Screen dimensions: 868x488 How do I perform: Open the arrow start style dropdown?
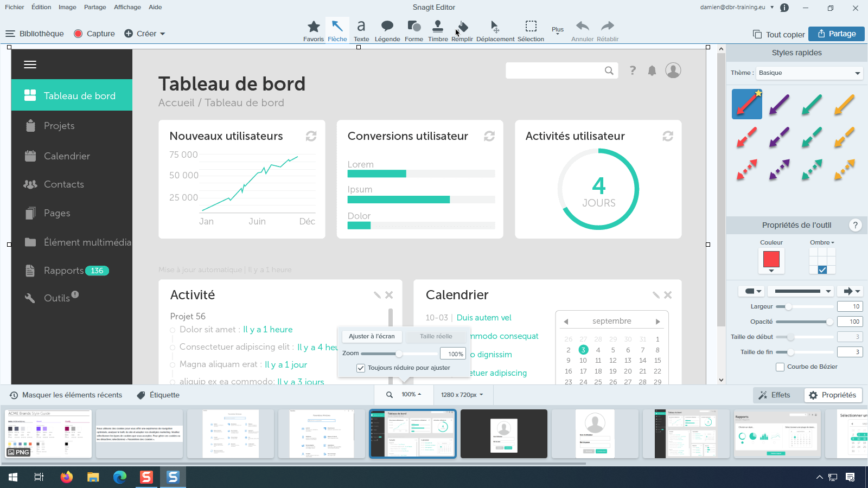pos(751,291)
